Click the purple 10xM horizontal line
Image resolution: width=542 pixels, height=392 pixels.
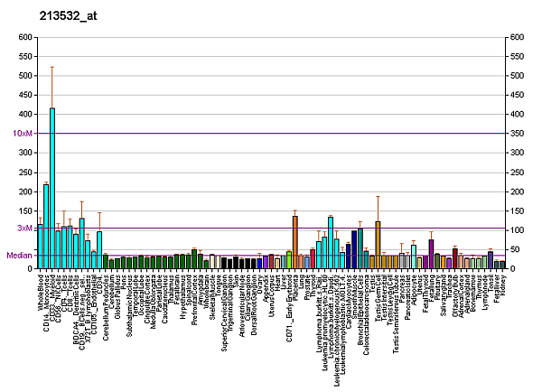(271, 134)
